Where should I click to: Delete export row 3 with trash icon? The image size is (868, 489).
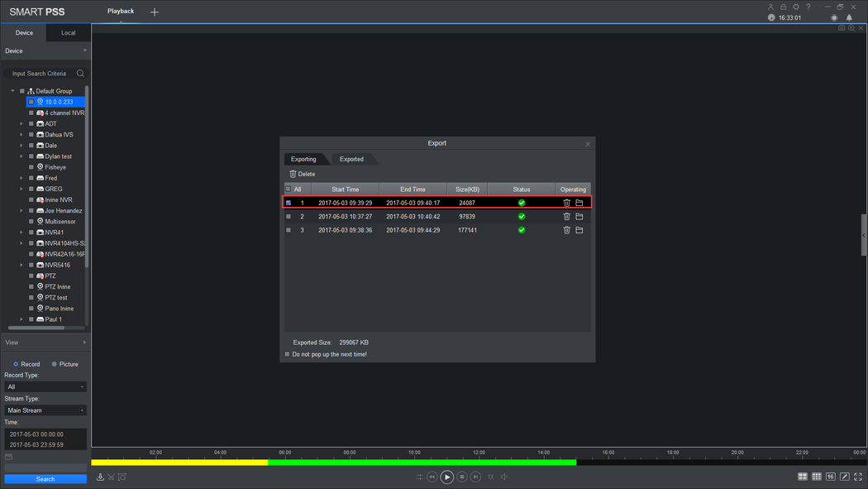coord(566,230)
